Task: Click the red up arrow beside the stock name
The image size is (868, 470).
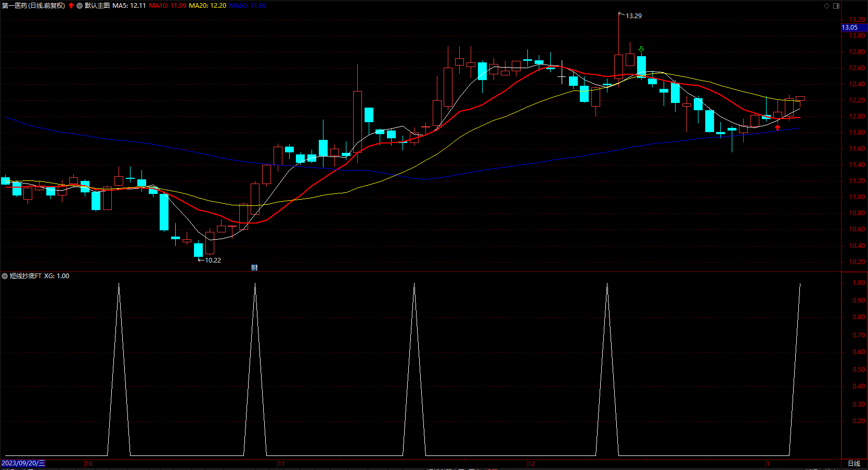Action: click(x=71, y=6)
